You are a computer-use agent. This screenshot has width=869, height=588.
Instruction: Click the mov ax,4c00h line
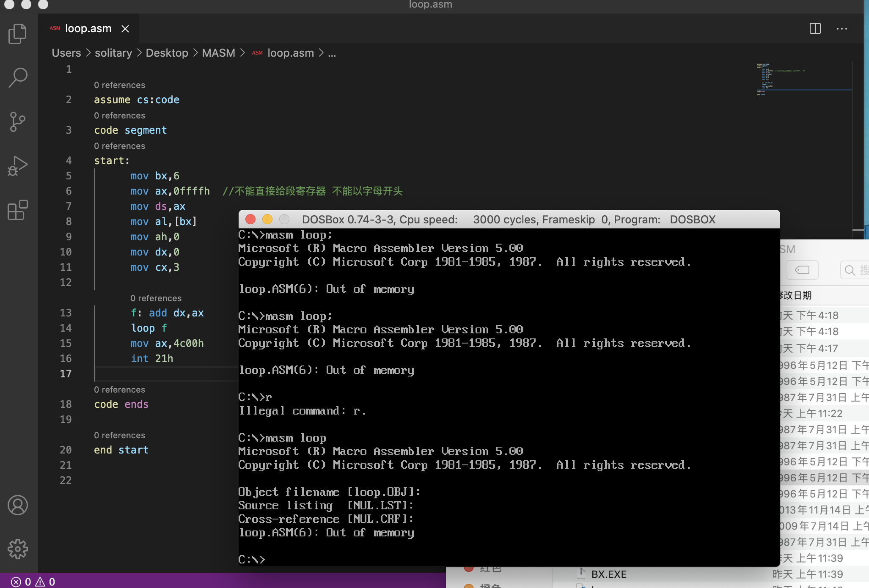pos(167,343)
